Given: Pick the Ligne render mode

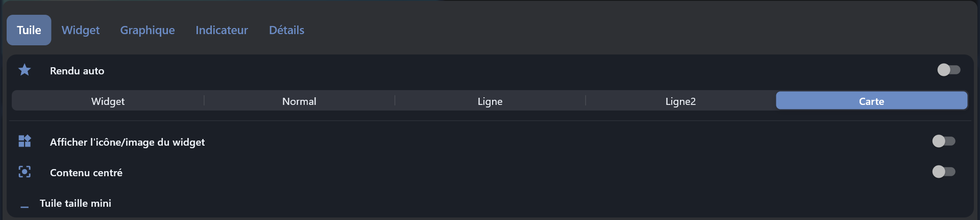Looking at the screenshot, I should point(490,101).
